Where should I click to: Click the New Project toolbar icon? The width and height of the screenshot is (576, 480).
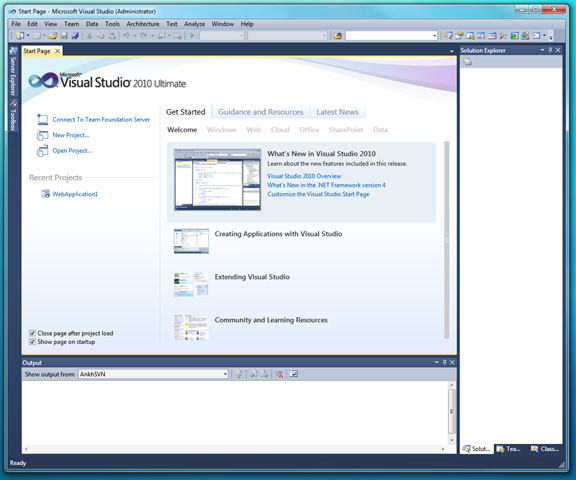[x=20, y=36]
